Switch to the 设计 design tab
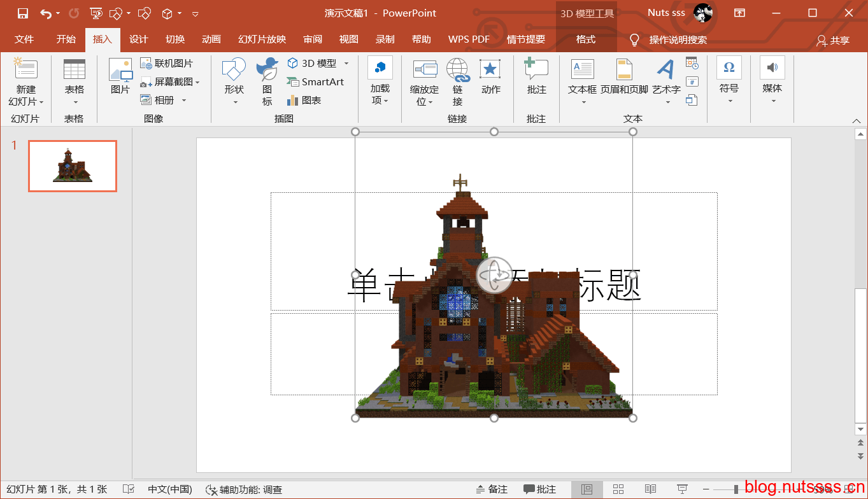868x499 pixels. click(139, 39)
